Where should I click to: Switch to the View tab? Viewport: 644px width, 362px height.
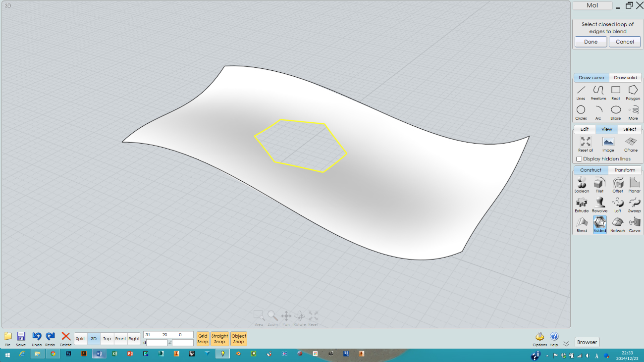tap(607, 129)
